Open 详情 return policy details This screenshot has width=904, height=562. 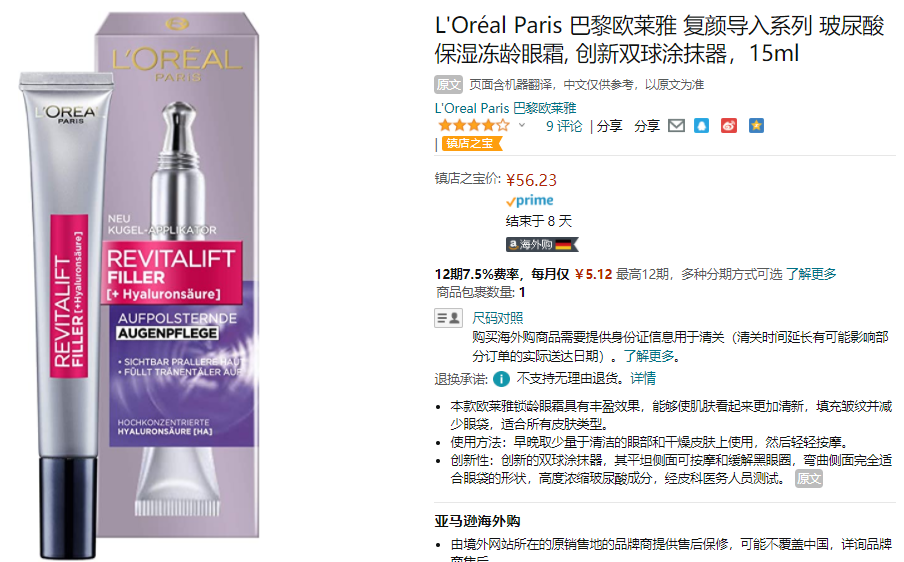point(643,379)
